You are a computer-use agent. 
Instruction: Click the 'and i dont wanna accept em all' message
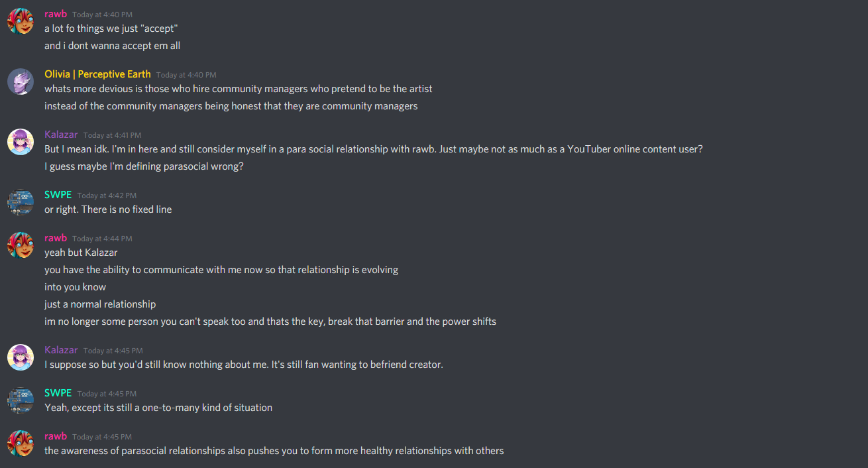[112, 46]
